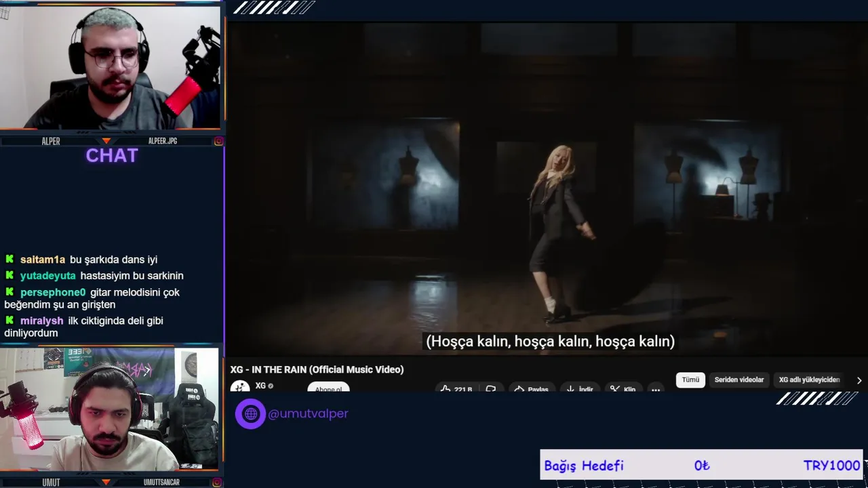Click the Abone ol subscribe button
The width and height of the screenshot is (868, 488).
(328, 388)
